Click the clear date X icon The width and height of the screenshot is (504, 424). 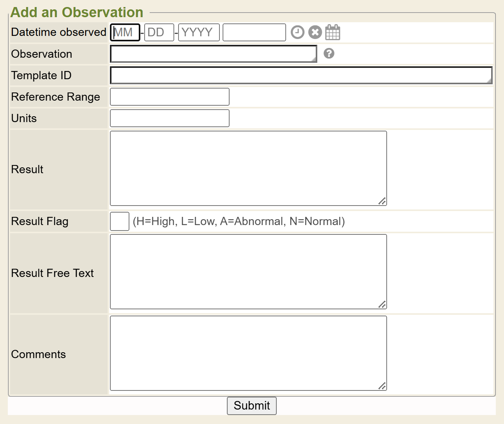coord(315,32)
